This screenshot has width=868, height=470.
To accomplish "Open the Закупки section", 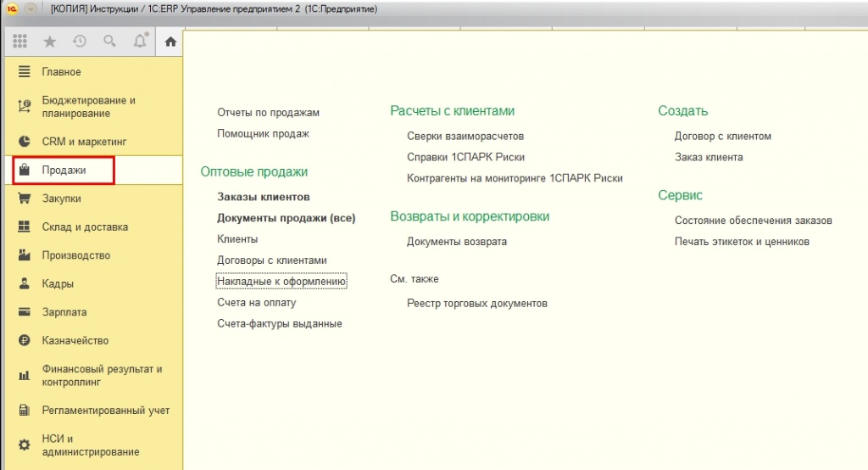I will click(61, 199).
